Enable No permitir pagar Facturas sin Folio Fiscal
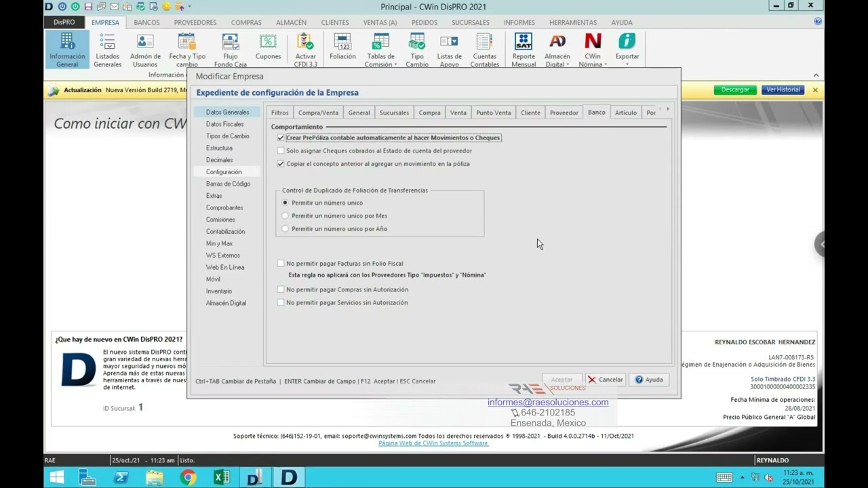The image size is (868, 488). click(x=281, y=263)
